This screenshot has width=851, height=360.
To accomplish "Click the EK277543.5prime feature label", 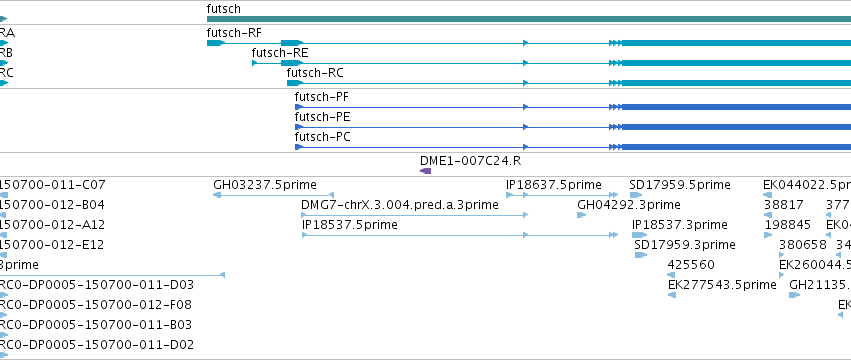I will pyautogui.click(x=722, y=285).
